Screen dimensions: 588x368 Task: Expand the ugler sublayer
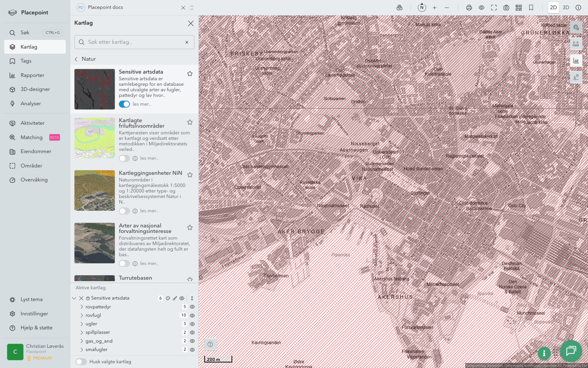coord(82,324)
